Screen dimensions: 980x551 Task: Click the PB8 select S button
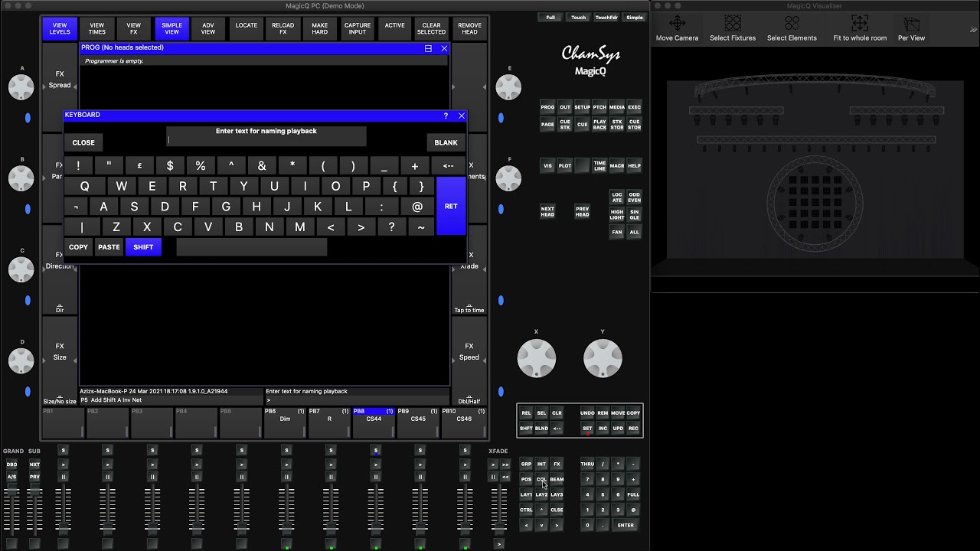pyautogui.click(x=375, y=450)
